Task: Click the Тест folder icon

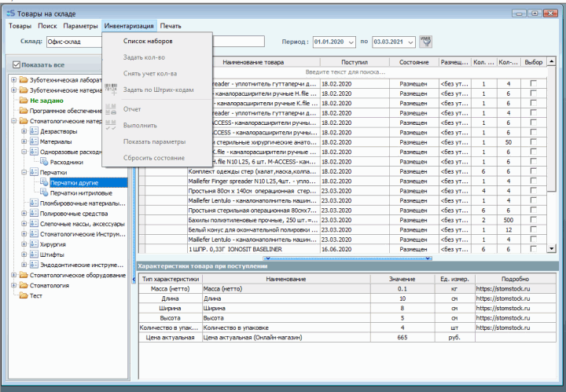Action: (24, 295)
